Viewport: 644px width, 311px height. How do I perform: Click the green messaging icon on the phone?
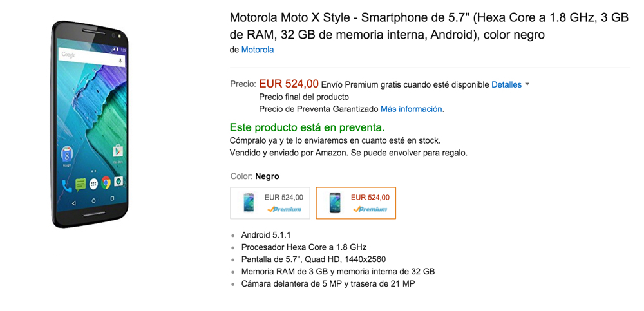80,185
